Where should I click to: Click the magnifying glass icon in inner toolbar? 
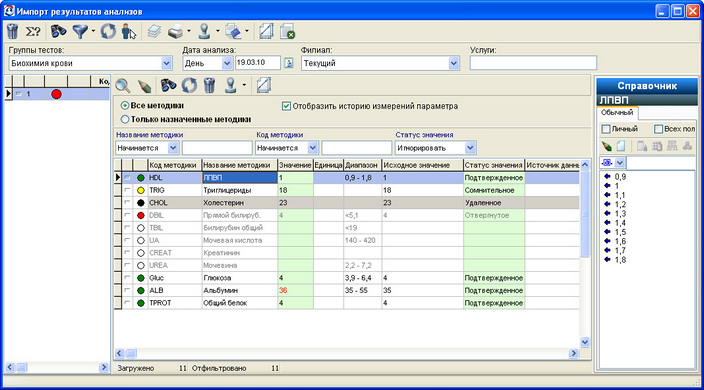[x=123, y=85]
